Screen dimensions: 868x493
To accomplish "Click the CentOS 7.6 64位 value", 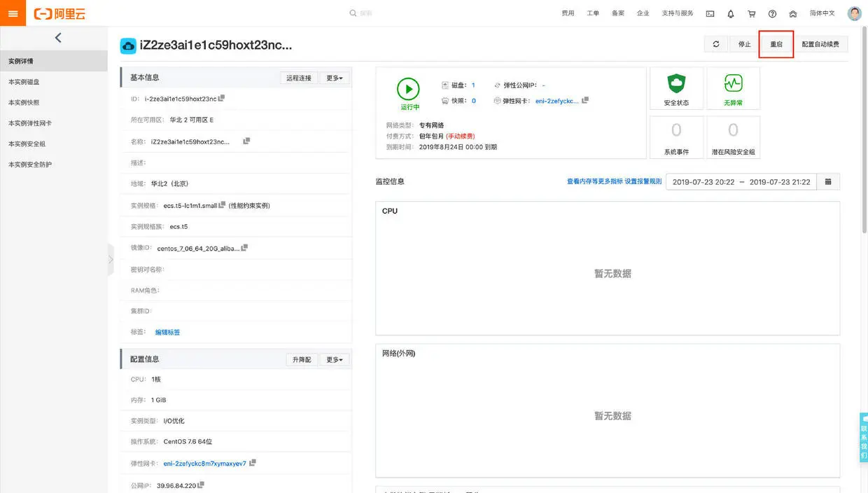I will point(188,442).
